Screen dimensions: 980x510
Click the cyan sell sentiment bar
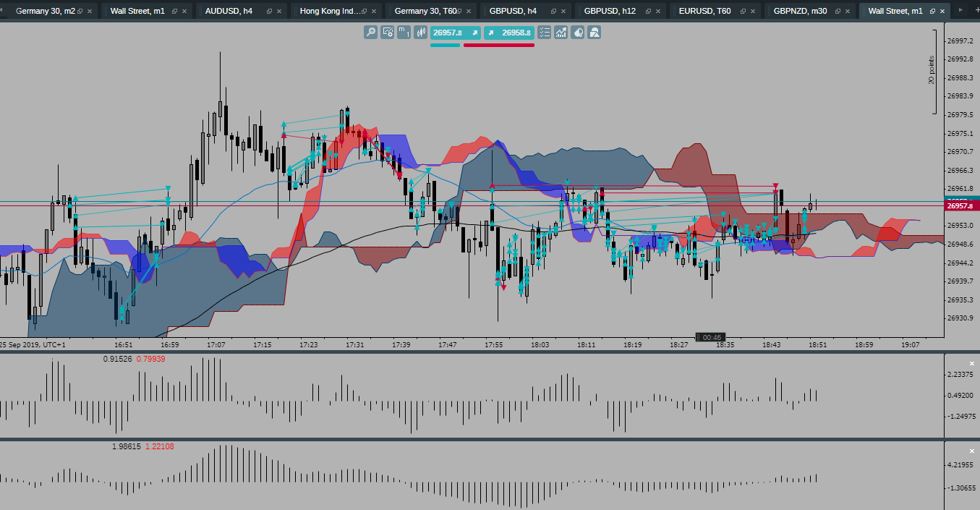click(x=445, y=45)
